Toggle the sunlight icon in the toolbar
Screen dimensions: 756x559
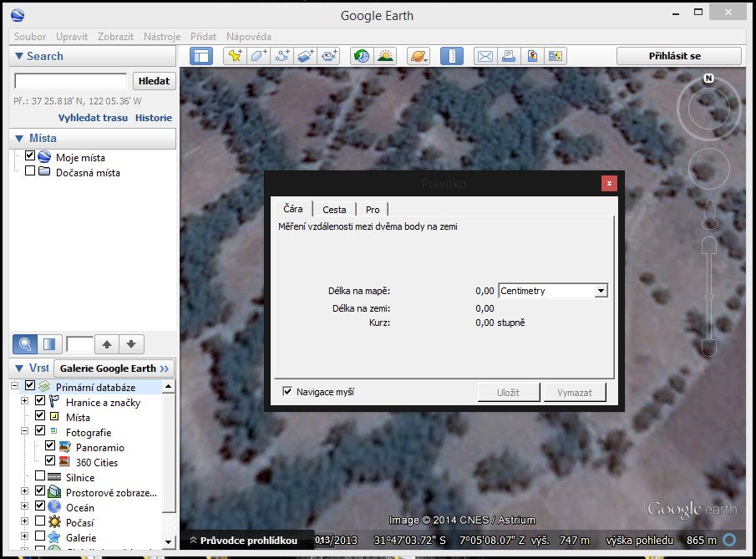pyautogui.click(x=385, y=56)
